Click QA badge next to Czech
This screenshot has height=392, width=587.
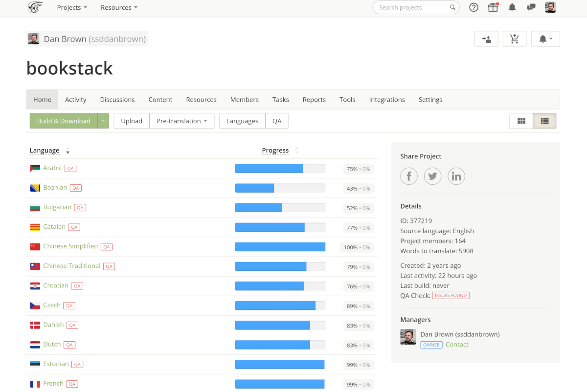pyautogui.click(x=69, y=305)
